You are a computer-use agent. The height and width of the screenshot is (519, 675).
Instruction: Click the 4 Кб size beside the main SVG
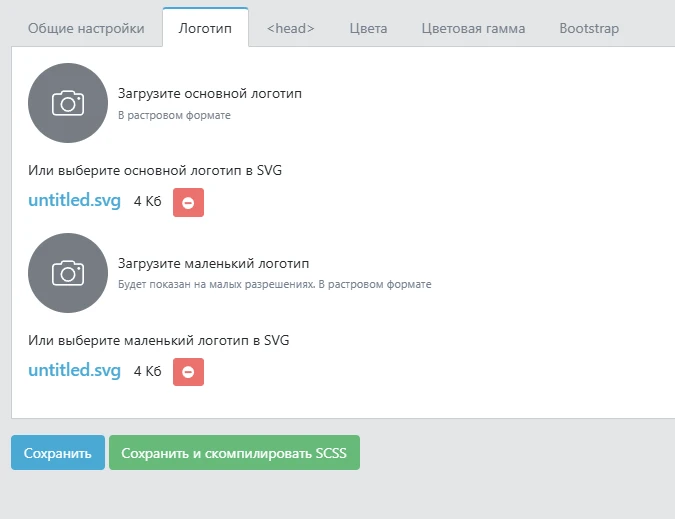pos(147,202)
